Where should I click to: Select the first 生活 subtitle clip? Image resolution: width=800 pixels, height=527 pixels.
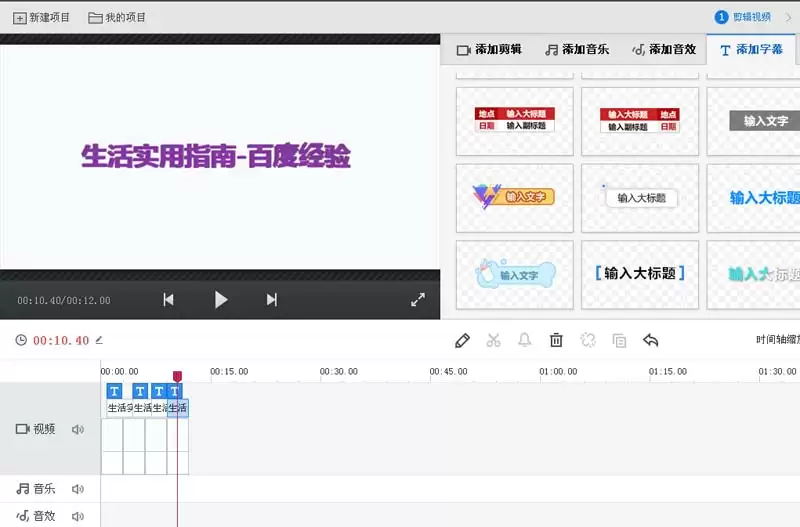pyautogui.click(x=120, y=408)
